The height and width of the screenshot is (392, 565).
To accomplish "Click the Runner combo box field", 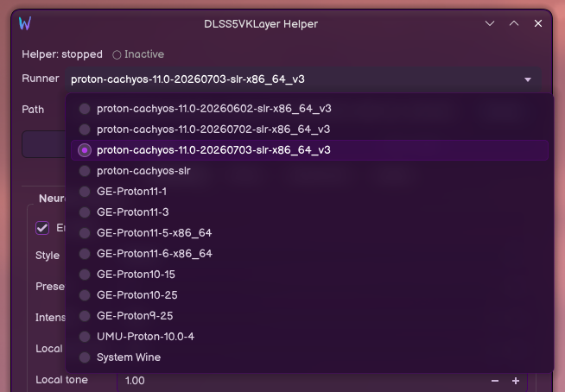I will (x=303, y=79).
